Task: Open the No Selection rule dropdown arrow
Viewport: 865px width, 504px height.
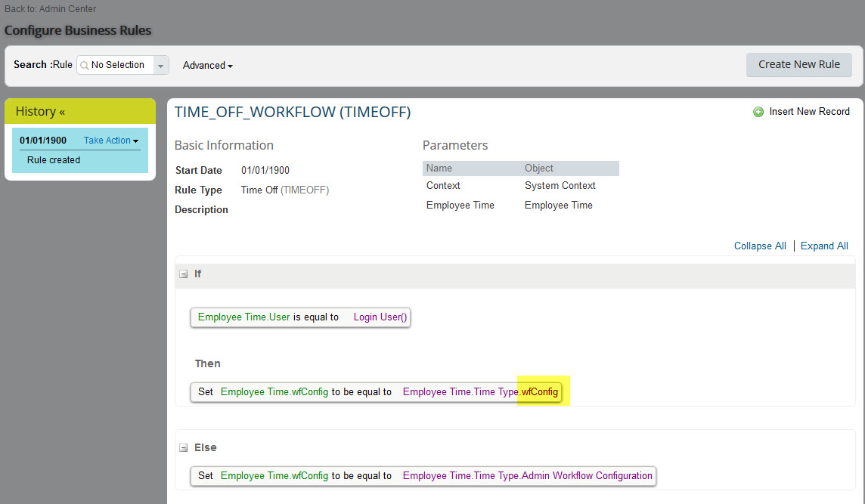Action: (160, 66)
